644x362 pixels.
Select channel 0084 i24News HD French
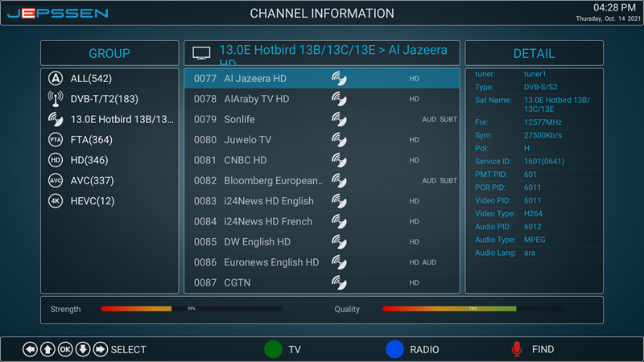[x=322, y=221]
